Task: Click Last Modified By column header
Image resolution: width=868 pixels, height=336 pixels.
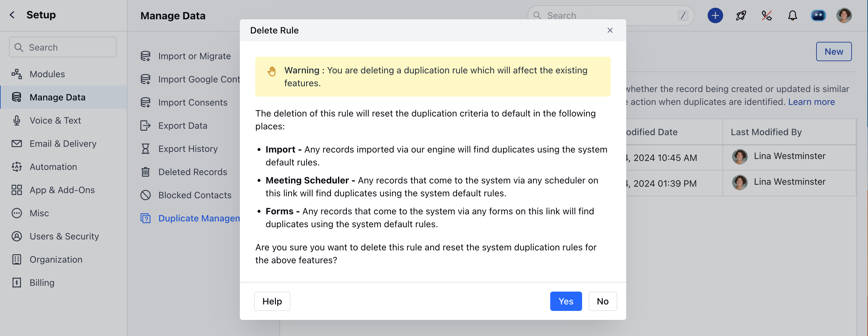Action: (766, 132)
